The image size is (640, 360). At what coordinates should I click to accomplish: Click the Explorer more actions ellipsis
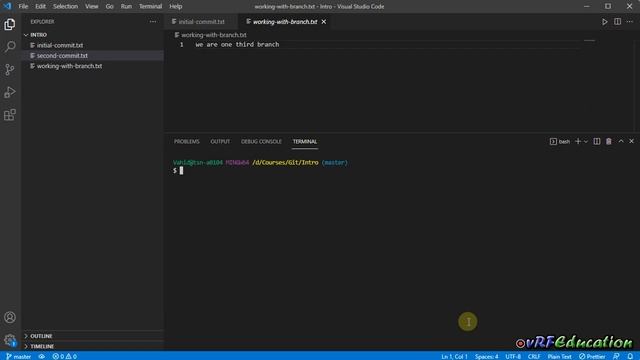(x=153, y=22)
